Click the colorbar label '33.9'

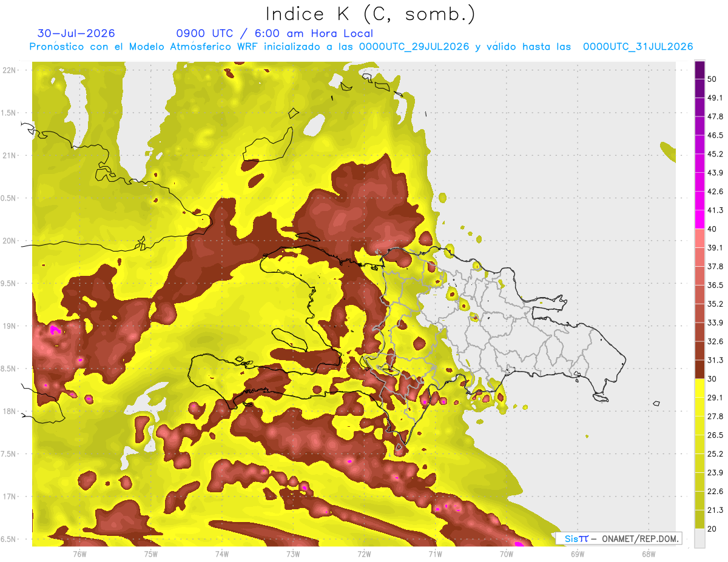coord(715,323)
